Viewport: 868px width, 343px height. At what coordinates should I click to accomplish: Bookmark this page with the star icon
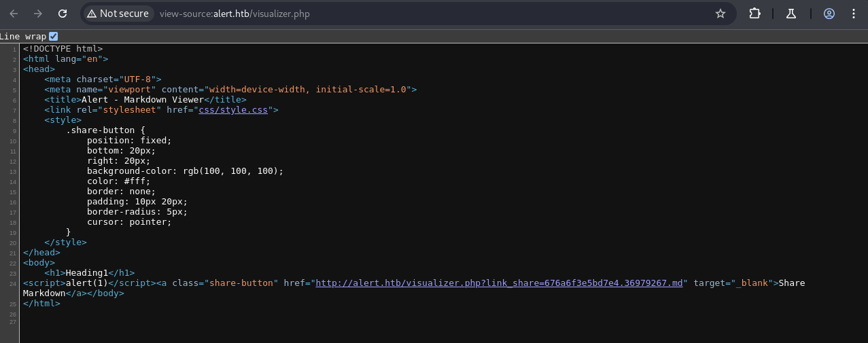coord(721,14)
